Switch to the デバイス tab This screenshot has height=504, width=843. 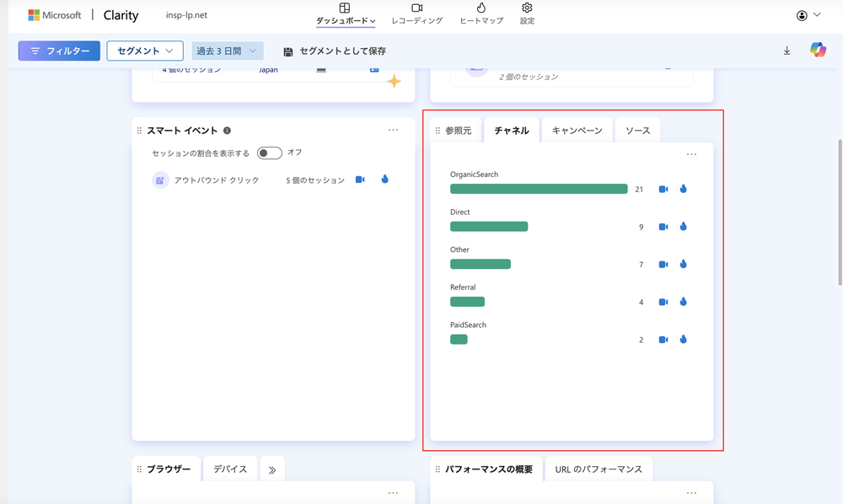coord(230,469)
